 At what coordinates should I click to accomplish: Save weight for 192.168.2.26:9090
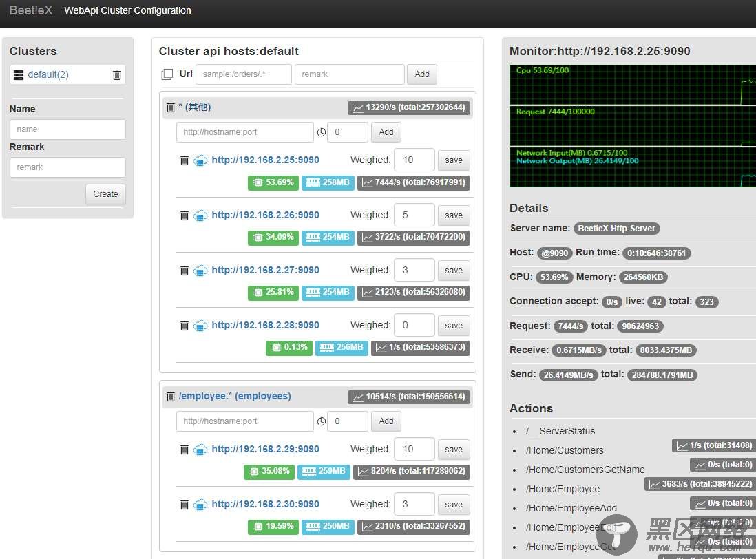(454, 215)
